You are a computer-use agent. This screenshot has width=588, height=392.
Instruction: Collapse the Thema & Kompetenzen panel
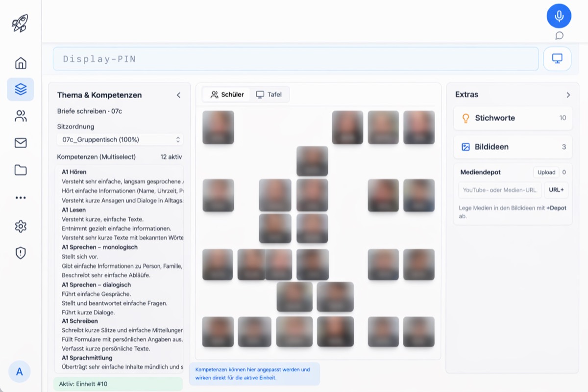178,95
